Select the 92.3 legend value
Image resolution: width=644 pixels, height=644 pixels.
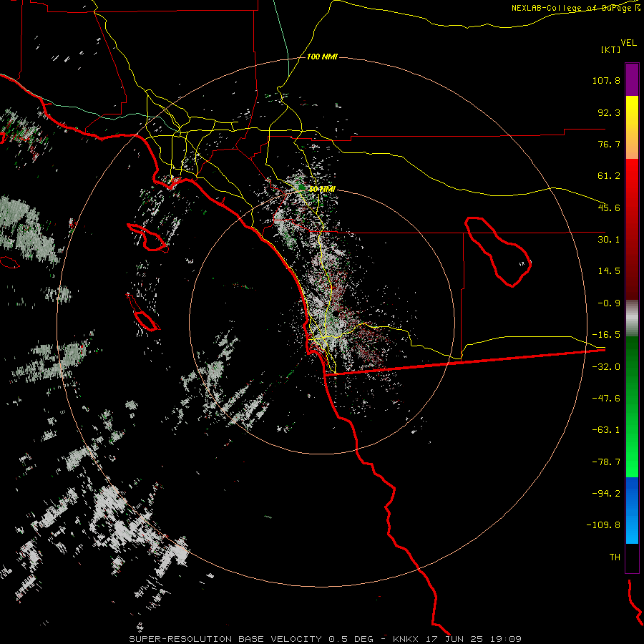pos(609,112)
